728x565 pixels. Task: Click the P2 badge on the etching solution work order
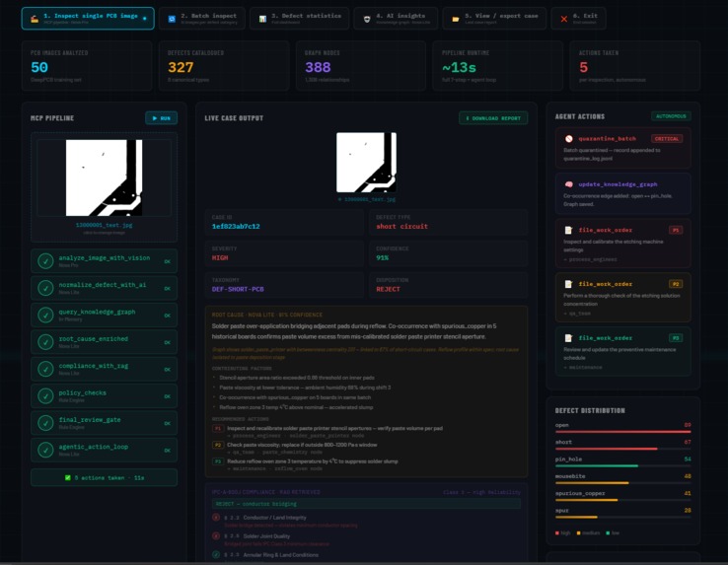tap(676, 284)
